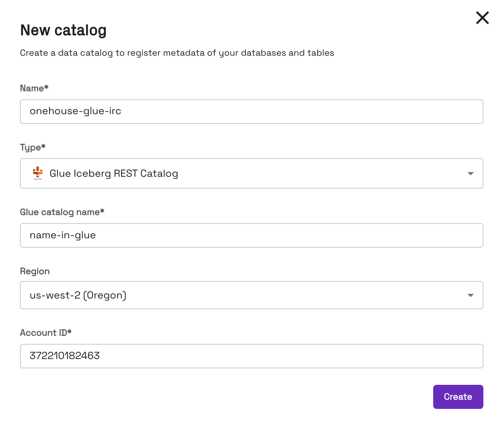Select the Account ID input field
Image resolution: width=504 pixels, height=423 pixels.
[251, 356]
